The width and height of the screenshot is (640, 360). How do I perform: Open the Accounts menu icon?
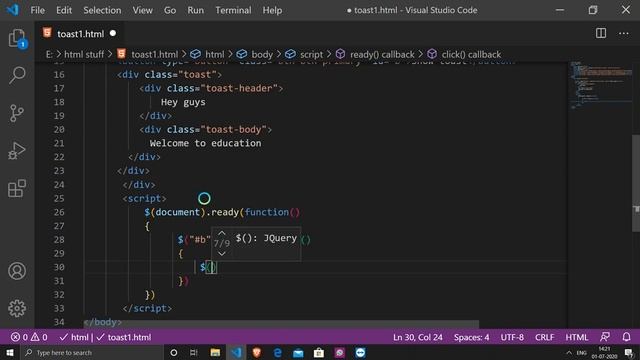click(x=17, y=271)
